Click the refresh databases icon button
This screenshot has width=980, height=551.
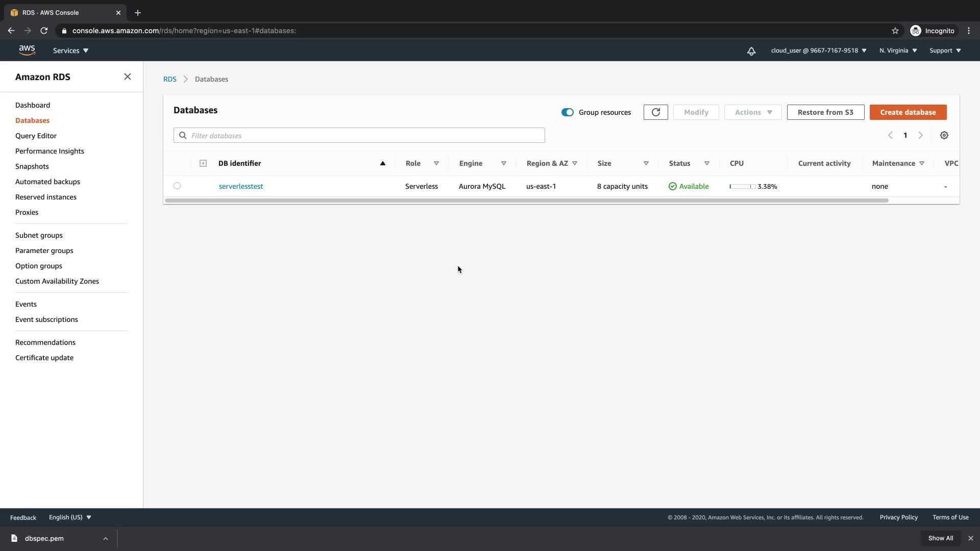[x=655, y=112]
